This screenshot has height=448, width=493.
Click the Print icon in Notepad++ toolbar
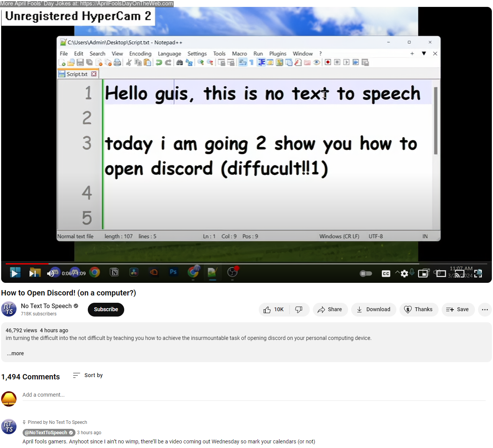point(117,62)
